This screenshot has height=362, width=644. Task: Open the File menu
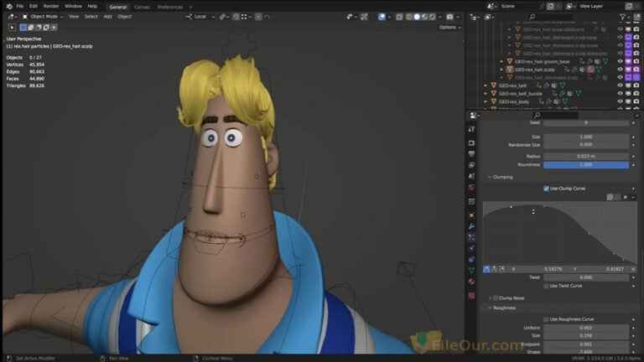click(x=20, y=6)
